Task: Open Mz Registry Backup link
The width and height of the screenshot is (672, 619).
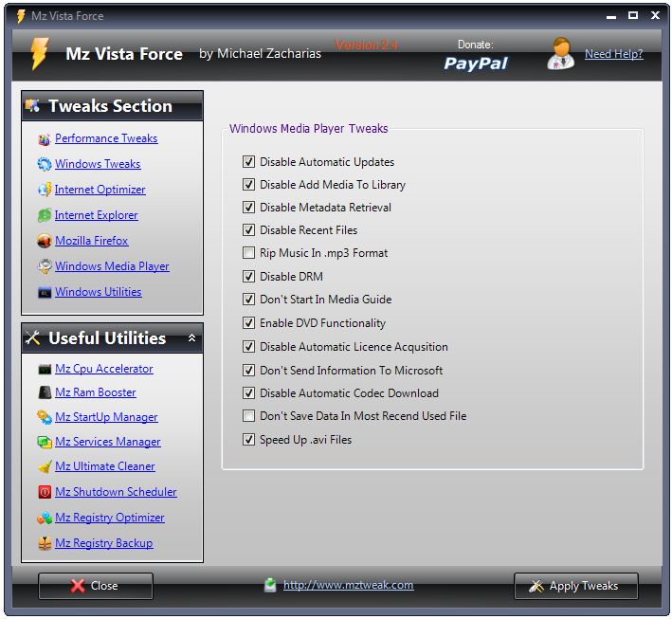Action: [x=103, y=543]
